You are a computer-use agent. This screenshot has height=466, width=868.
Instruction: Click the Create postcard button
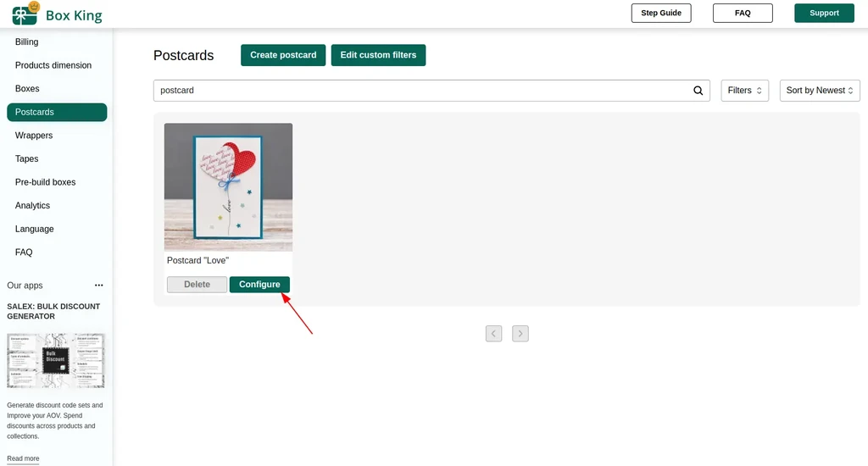283,55
